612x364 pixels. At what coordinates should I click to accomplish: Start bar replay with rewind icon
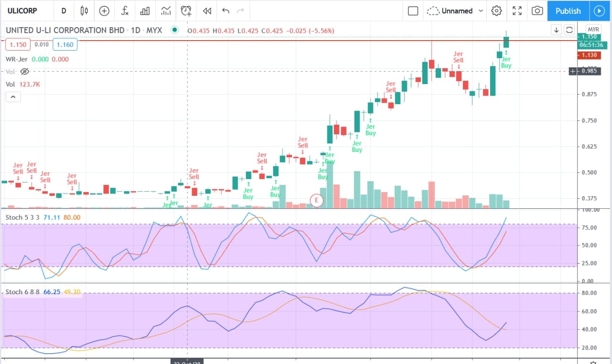click(207, 11)
